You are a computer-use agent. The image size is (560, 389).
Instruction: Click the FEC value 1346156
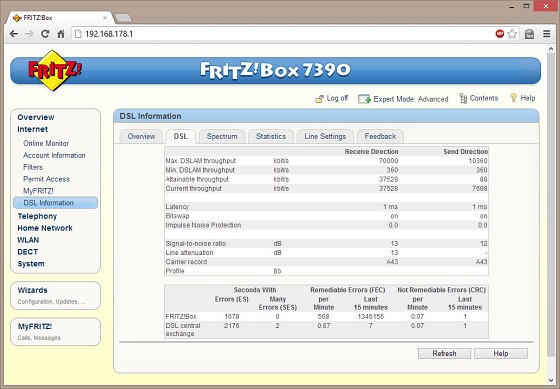coord(371,316)
